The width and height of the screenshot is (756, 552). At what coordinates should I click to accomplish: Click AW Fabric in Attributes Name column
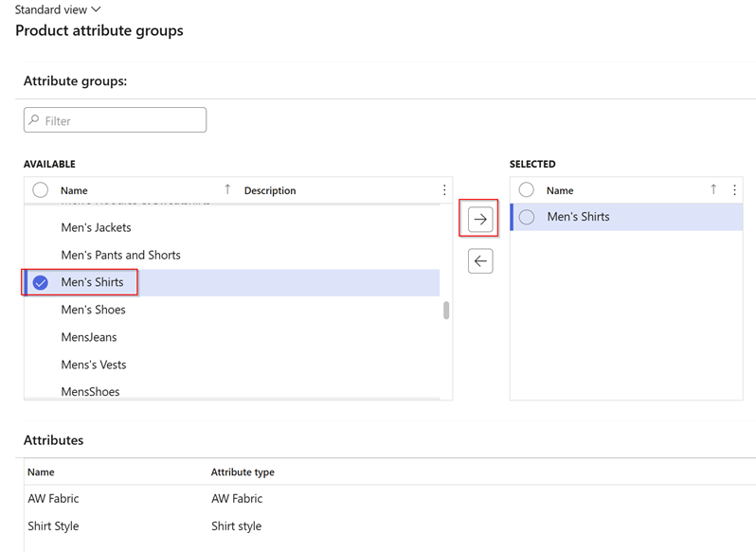pos(53,499)
